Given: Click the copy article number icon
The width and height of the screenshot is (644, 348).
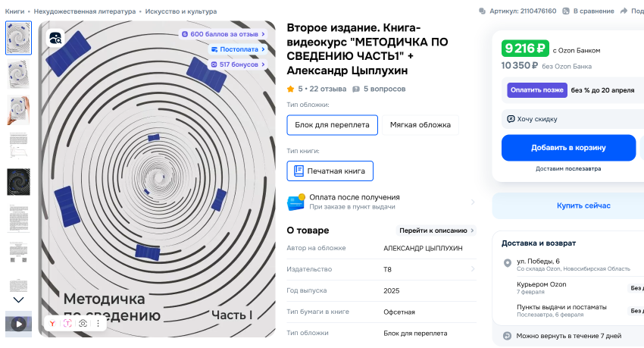Looking at the screenshot, I should click(x=483, y=11).
